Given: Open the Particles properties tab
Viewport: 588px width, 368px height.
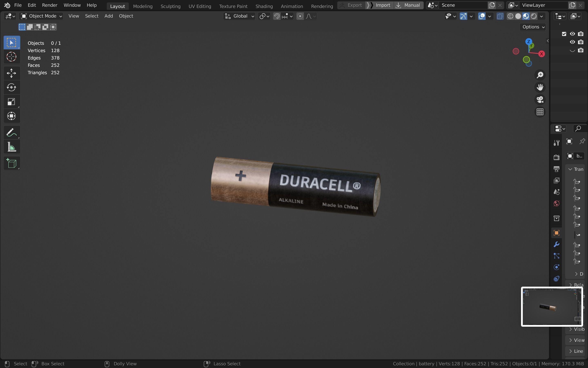Looking at the screenshot, I should (556, 256).
